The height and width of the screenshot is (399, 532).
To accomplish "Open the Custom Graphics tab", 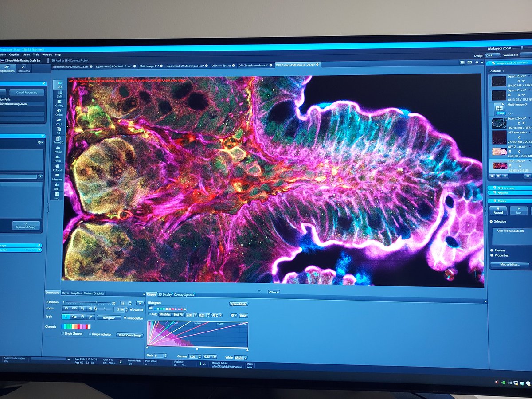I will (x=94, y=293).
